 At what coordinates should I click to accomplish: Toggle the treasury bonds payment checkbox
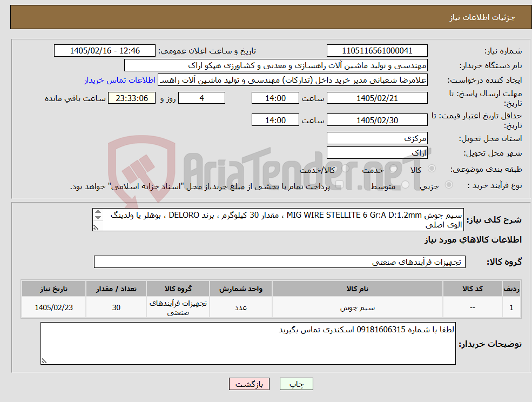[339, 185]
